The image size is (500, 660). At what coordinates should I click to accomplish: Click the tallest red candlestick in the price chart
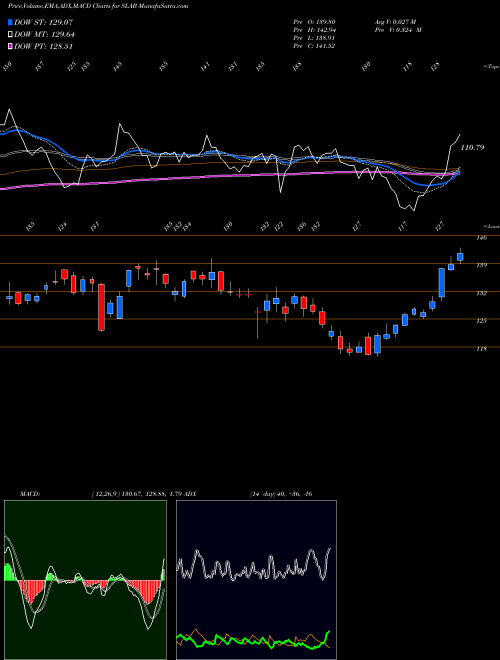101,307
